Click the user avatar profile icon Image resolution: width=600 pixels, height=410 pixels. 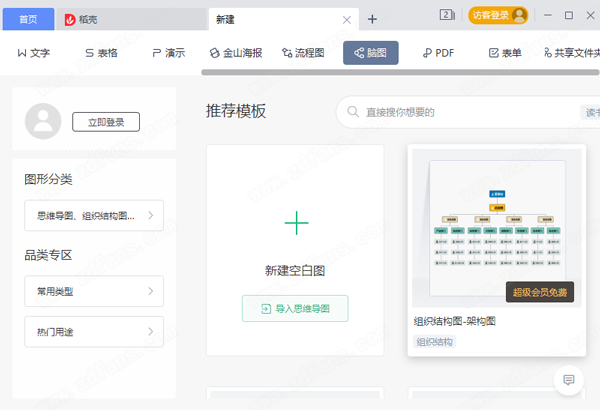[x=43, y=122]
